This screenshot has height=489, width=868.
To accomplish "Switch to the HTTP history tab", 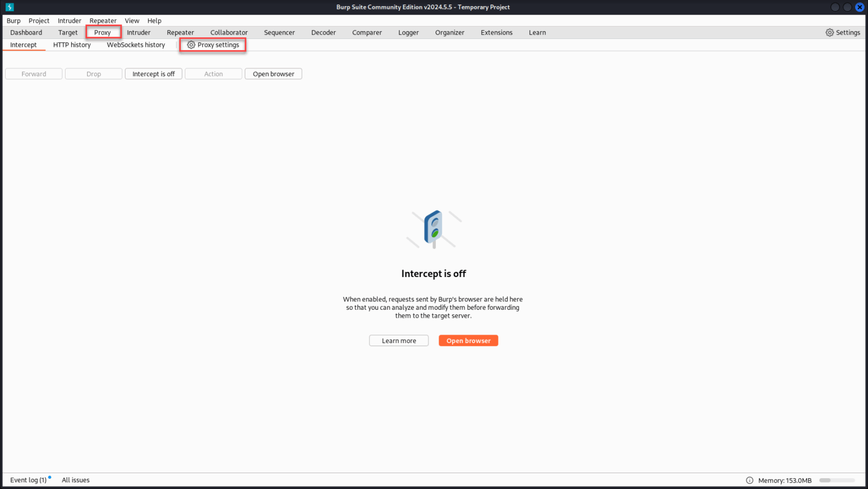I will [x=72, y=45].
